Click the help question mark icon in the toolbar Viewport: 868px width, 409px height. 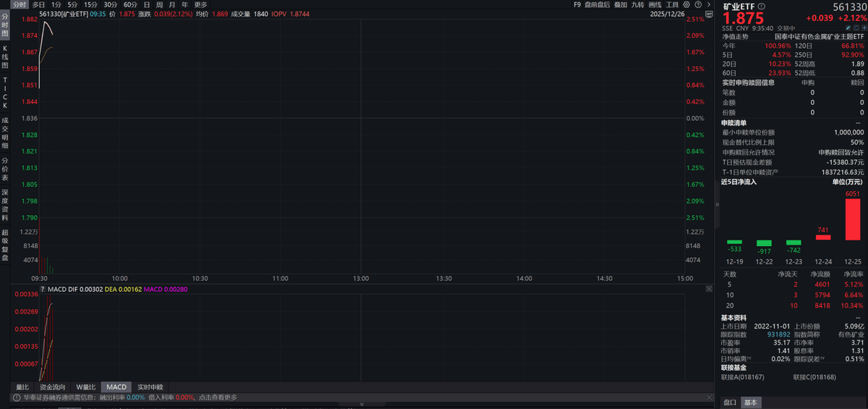[x=697, y=4]
